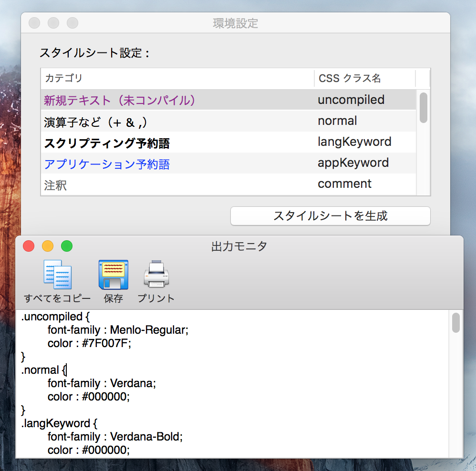476x471 pixels.
Task: Click the color : #7F007F; line
Action: (89, 343)
